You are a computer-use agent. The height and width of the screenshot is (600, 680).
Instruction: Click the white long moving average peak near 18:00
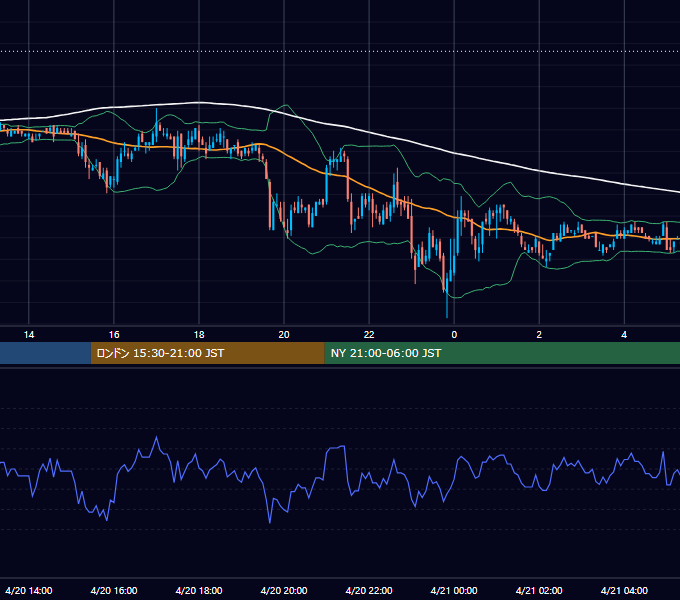199,103
